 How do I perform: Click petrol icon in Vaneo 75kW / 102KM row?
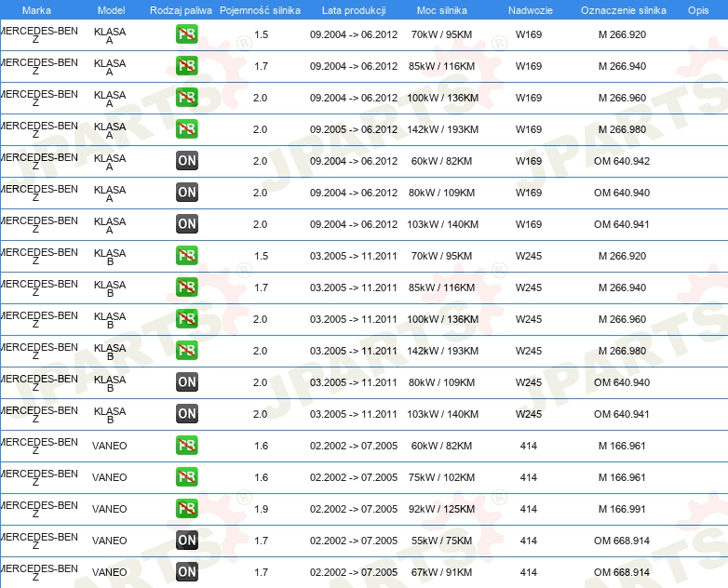click(x=186, y=476)
